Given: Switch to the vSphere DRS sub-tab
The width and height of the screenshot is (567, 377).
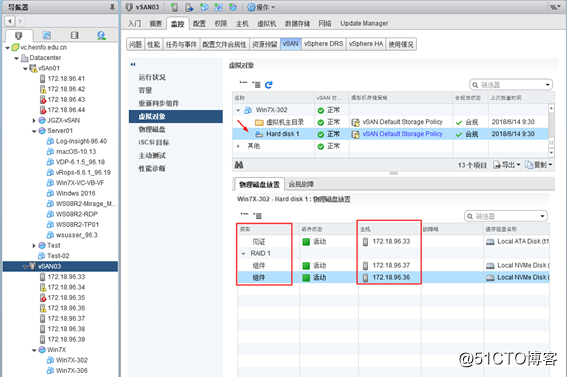Looking at the screenshot, I should point(324,44).
